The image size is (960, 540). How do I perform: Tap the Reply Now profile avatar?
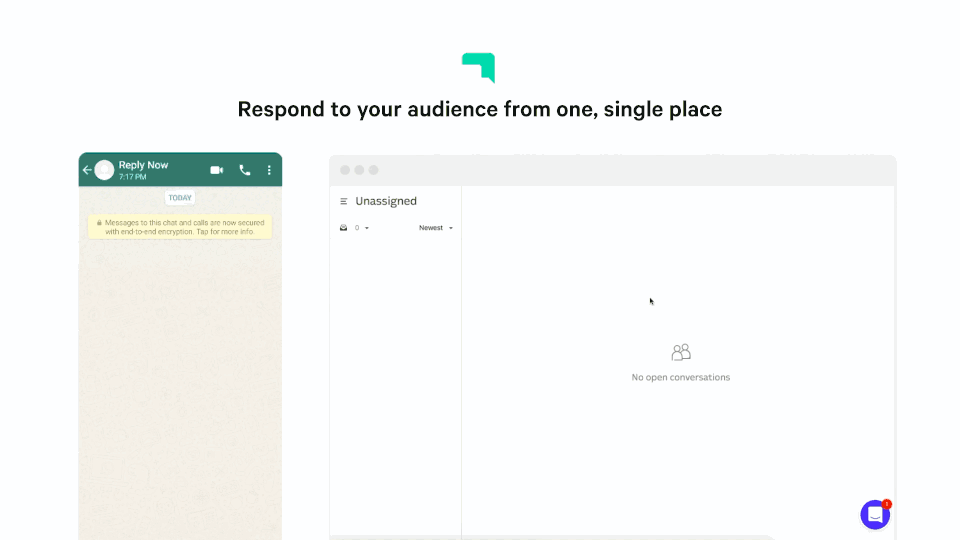104,170
